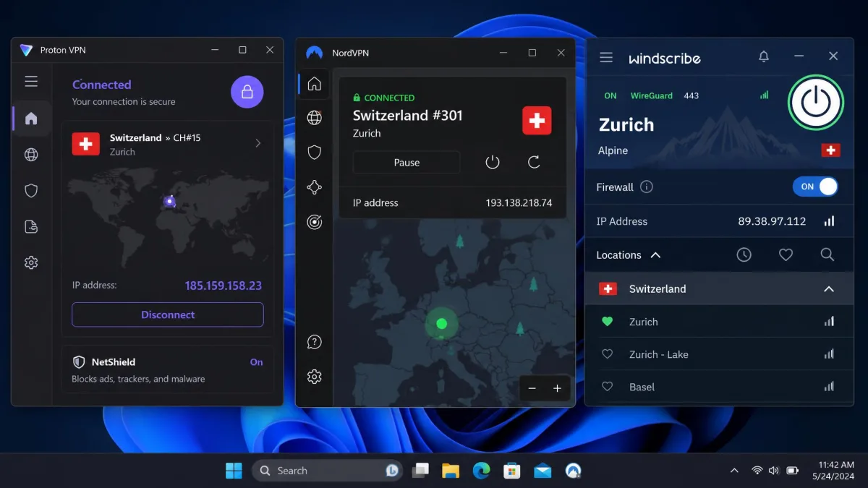The image size is (868, 488).
Task: Click purple server marker on Proton map
Action: (x=169, y=202)
